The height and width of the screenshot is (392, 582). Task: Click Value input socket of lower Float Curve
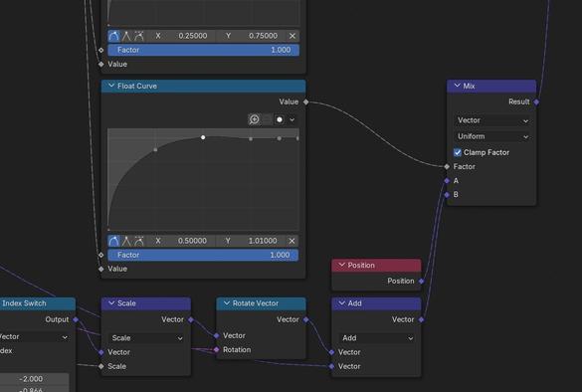(x=101, y=269)
